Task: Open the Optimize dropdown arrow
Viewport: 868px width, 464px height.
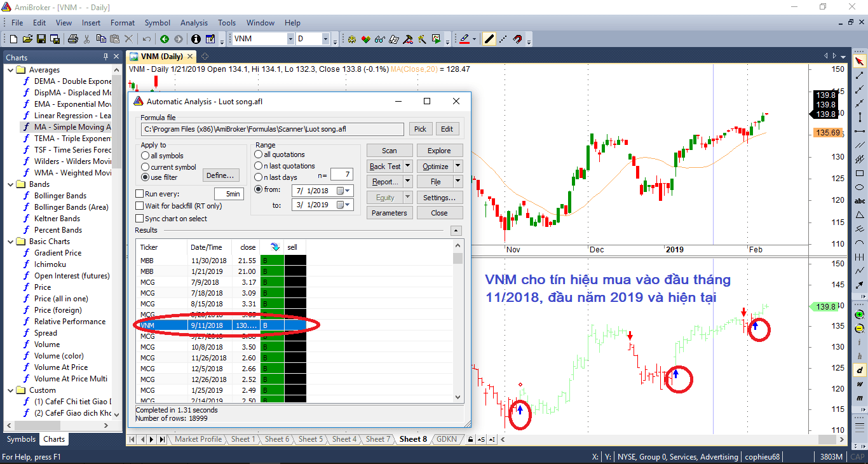Action: pos(458,167)
